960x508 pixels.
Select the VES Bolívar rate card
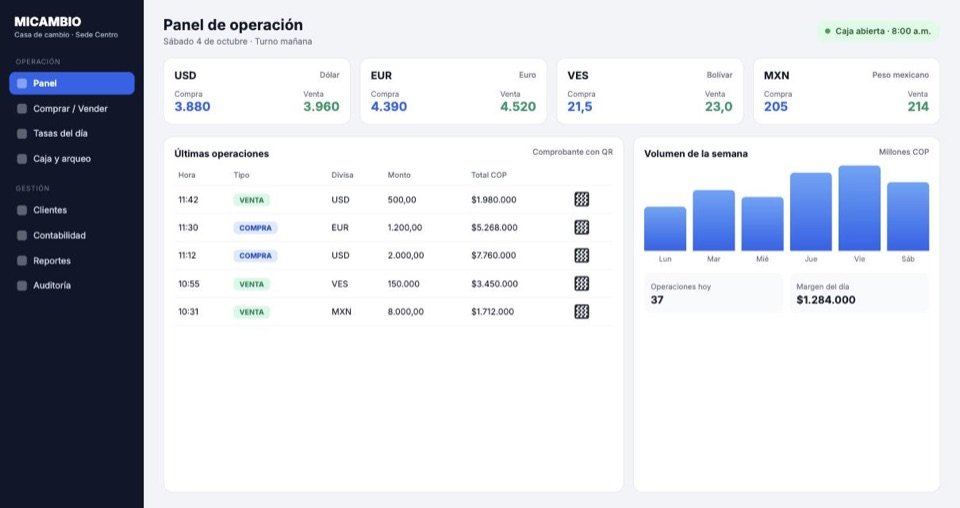point(650,91)
